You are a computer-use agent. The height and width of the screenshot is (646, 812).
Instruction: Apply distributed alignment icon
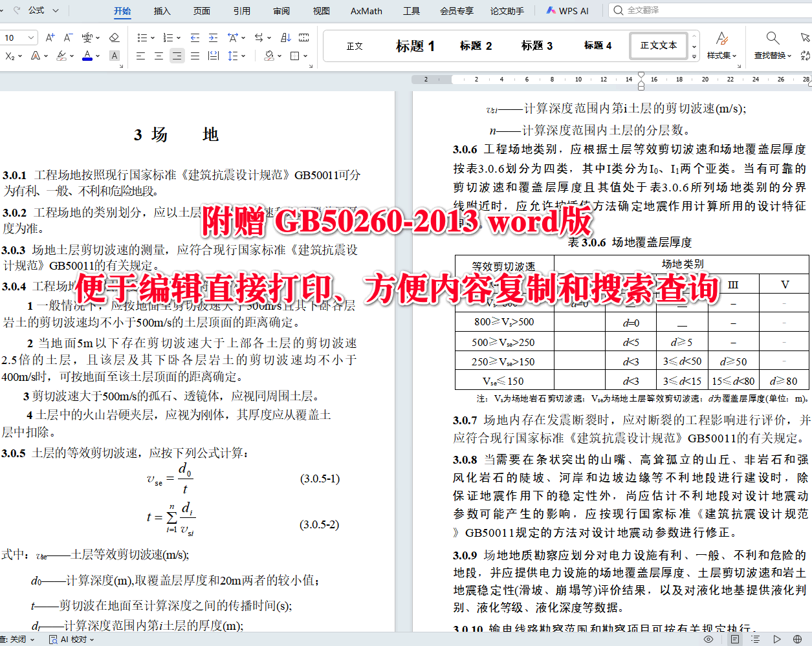pyautogui.click(x=213, y=56)
